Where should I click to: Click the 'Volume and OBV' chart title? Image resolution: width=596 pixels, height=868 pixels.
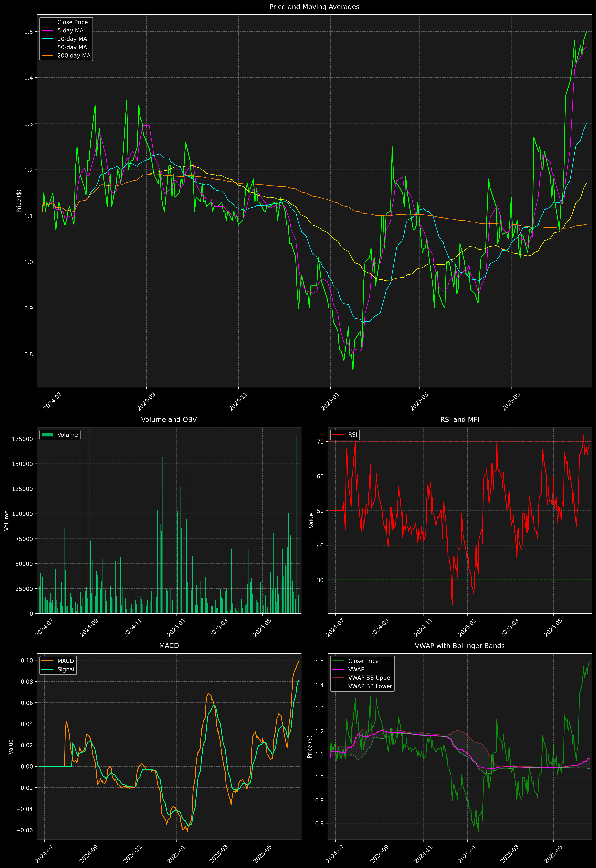tap(169, 420)
